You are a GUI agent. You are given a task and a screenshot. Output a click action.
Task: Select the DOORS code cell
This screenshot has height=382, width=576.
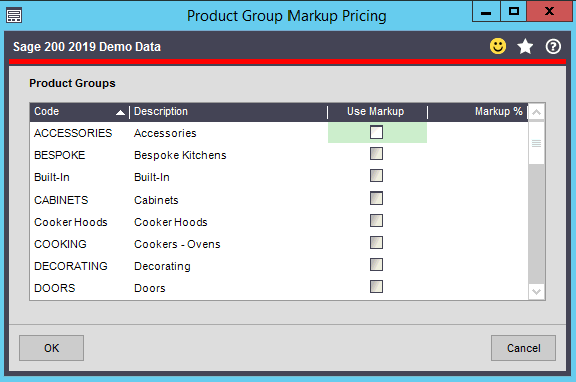tap(80, 288)
